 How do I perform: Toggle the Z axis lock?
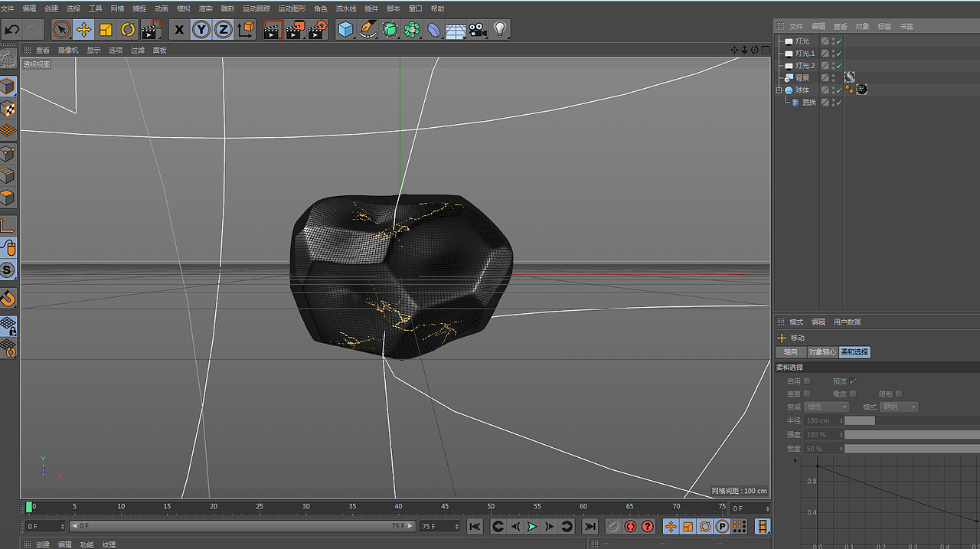(223, 30)
